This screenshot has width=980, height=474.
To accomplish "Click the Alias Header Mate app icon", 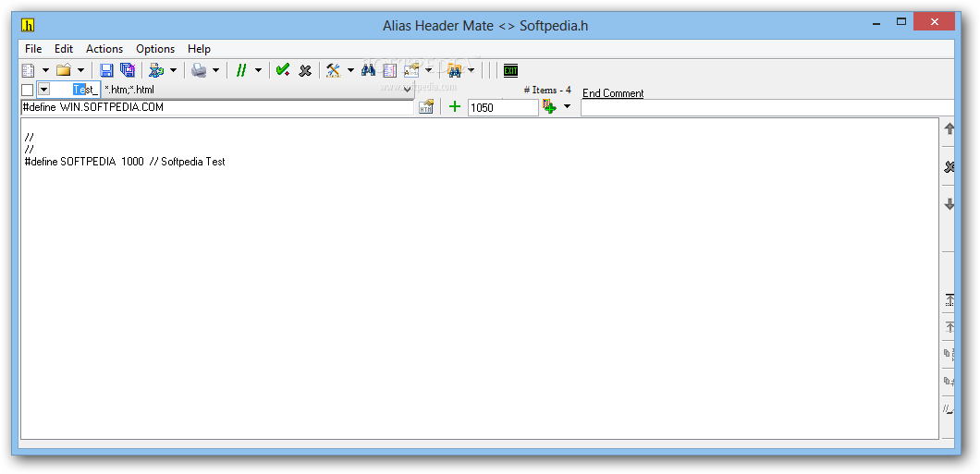I will point(28,25).
